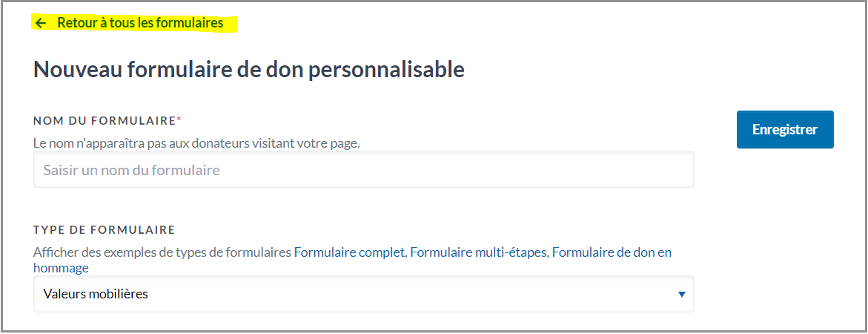Click the Saisir un nom du formulaire placeholder
The height and width of the screenshot is (334, 868).
click(x=132, y=170)
